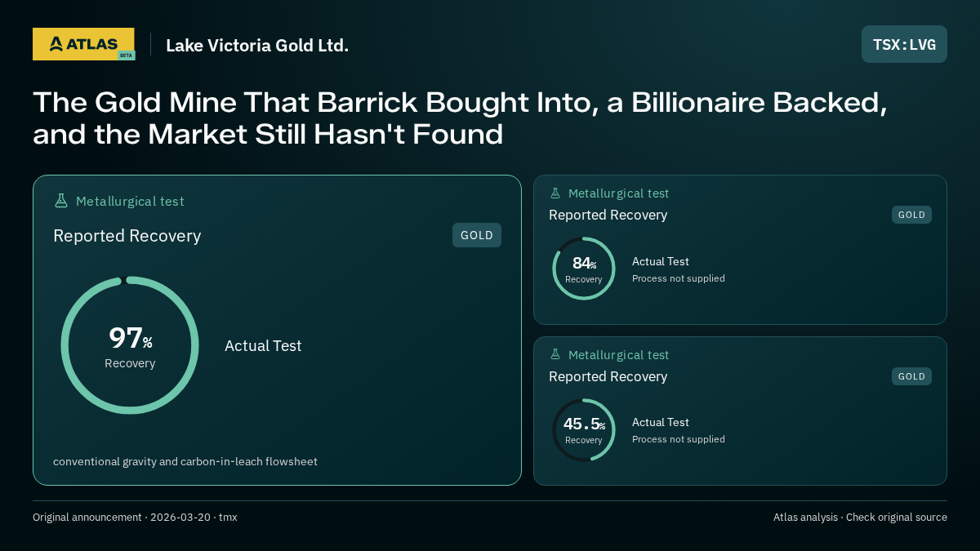Image resolution: width=980 pixels, height=551 pixels.
Task: Click the TSX:LVG ticker badge
Action: point(904,44)
